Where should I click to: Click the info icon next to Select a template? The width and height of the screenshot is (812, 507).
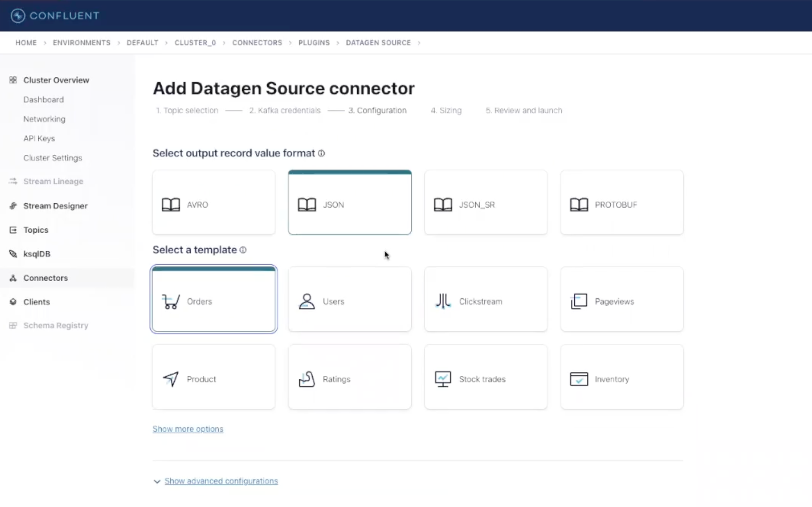(243, 250)
